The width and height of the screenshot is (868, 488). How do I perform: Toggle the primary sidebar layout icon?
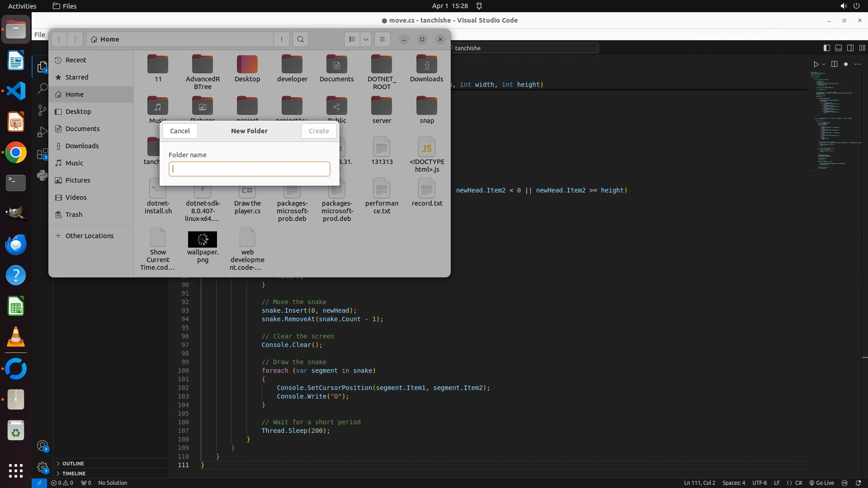827,48
